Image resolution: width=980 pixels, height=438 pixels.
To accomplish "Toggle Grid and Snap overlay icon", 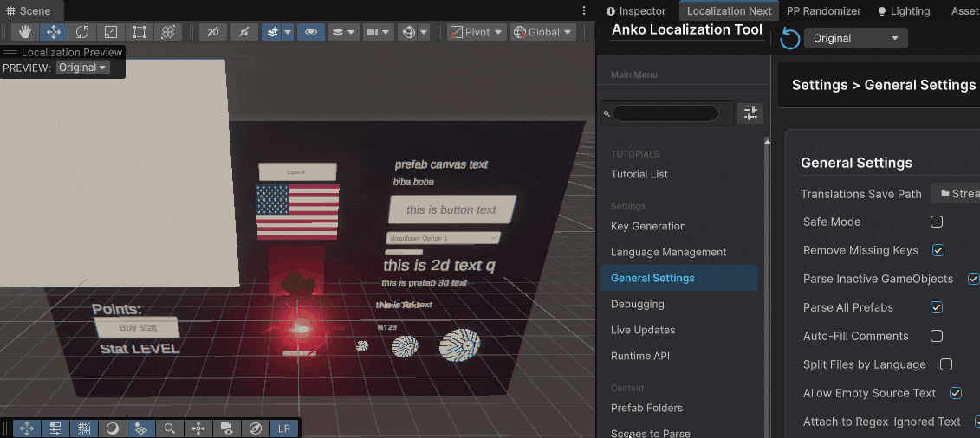I will coord(84,428).
